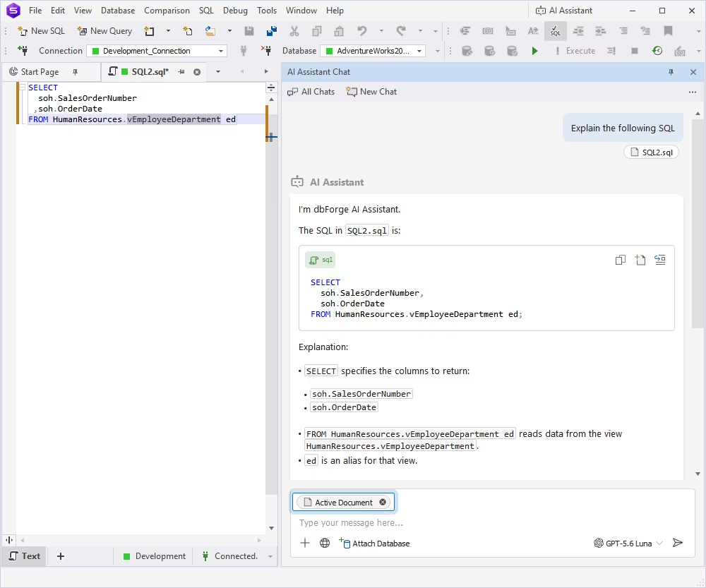
Task: Click the Copy icon in toolbar
Action: click(x=317, y=31)
